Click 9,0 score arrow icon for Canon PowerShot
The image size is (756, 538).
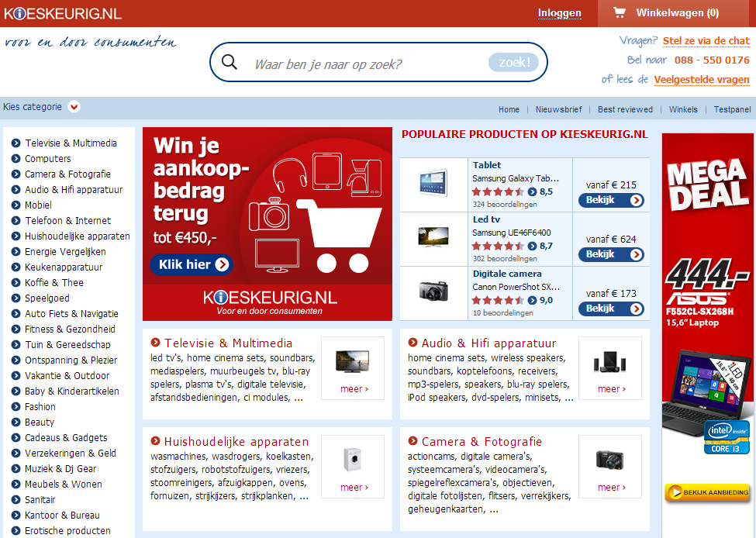[532, 300]
